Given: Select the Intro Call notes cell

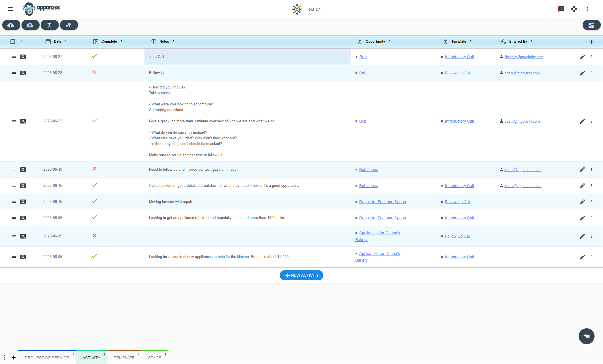Looking at the screenshot, I should tap(247, 57).
